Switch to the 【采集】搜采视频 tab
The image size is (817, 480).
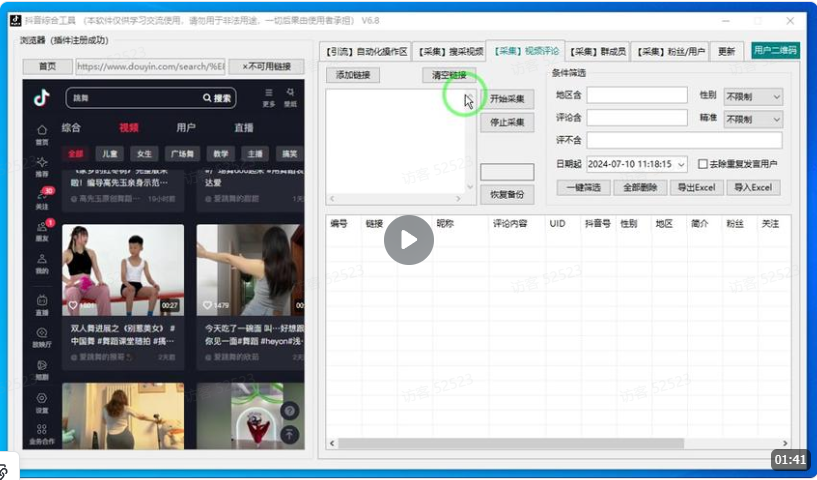(x=451, y=51)
